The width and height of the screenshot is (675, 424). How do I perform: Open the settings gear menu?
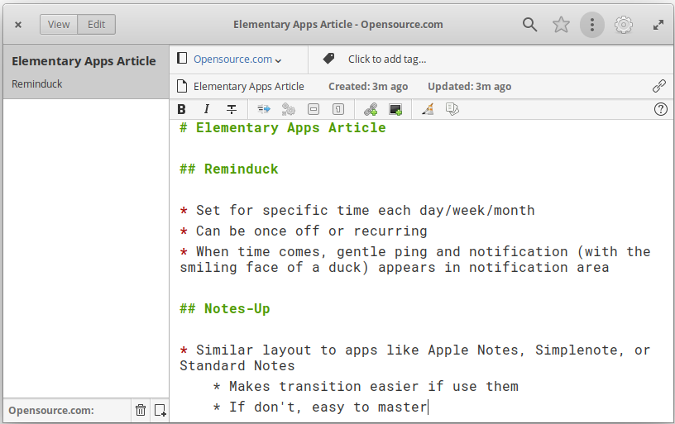coord(623,24)
